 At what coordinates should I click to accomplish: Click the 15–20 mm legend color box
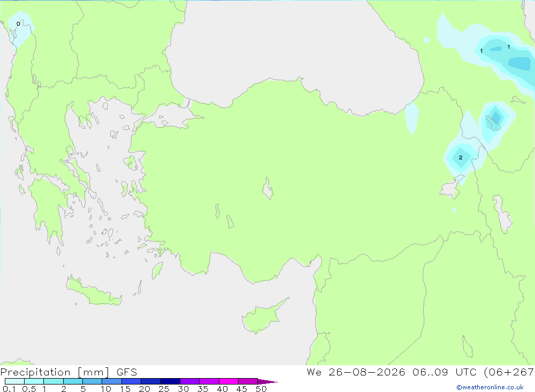(132, 381)
